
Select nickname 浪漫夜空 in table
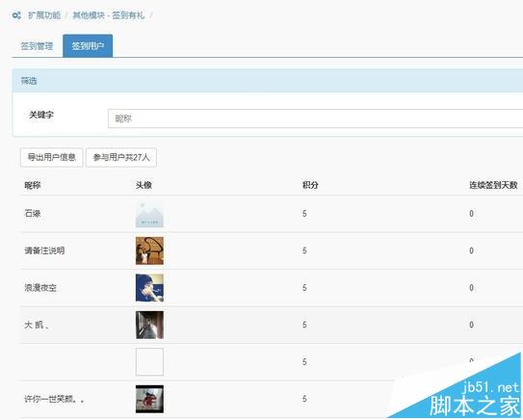(40, 288)
